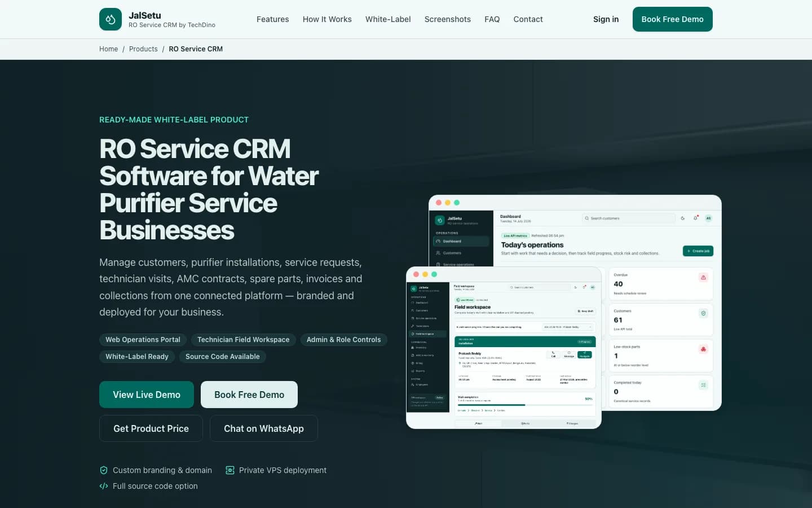Click the icon beside Private VPS deployment
This screenshot has height=508, width=812.
click(230, 470)
